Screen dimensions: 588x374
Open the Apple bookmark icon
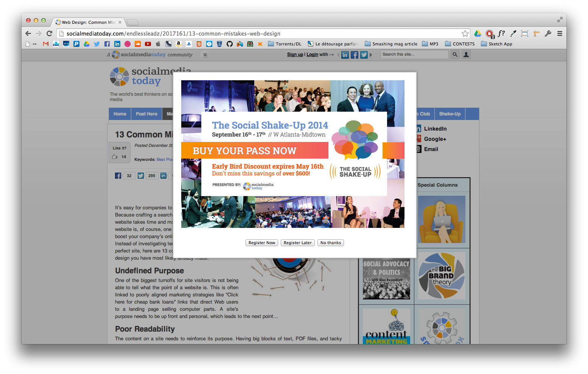click(x=158, y=44)
